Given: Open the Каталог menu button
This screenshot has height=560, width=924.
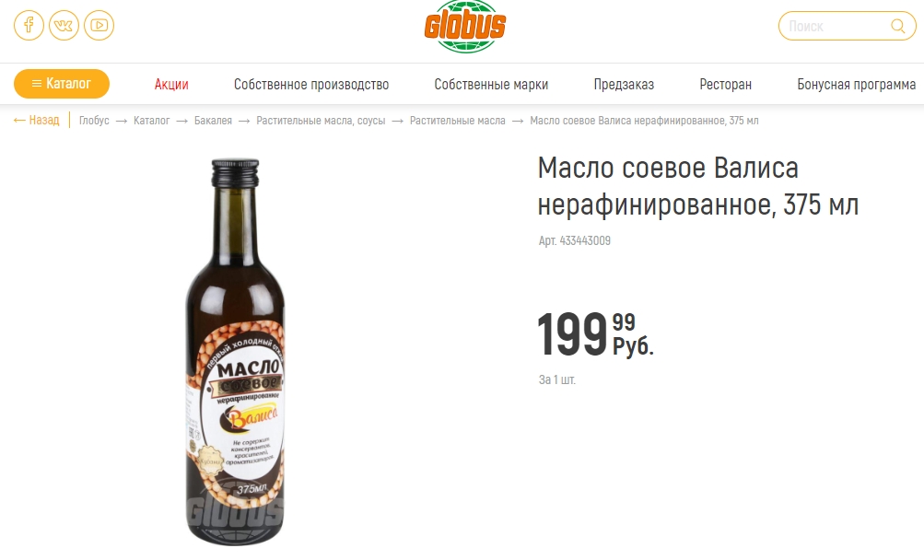Looking at the screenshot, I should [x=62, y=84].
